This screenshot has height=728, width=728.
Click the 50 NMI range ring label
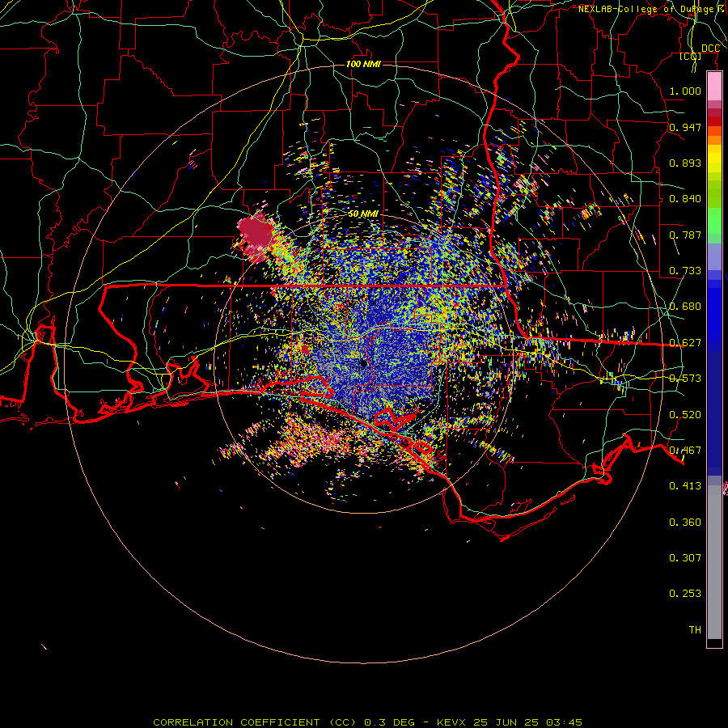(363, 214)
